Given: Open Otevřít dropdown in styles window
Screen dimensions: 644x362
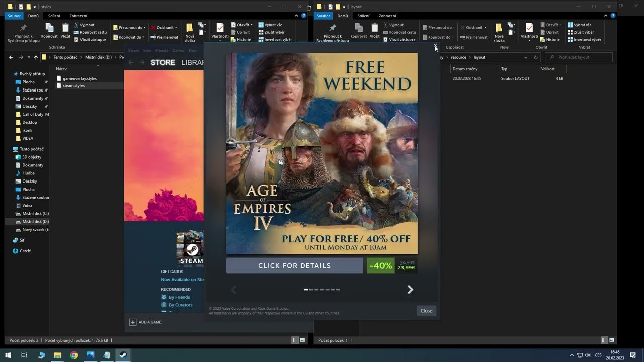Looking at the screenshot, I should 251,25.
